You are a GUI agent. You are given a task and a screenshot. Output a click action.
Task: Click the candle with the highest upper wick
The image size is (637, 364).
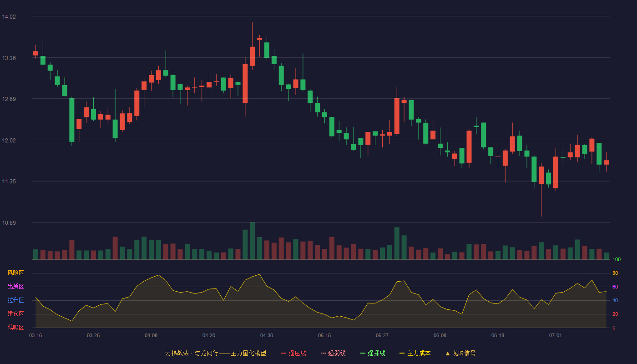(252, 45)
